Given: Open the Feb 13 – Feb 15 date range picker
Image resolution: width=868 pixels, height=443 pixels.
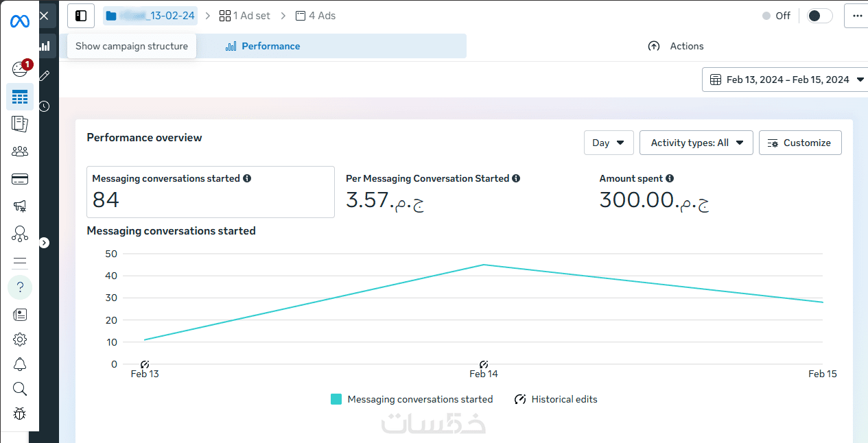Looking at the screenshot, I should 786,80.
